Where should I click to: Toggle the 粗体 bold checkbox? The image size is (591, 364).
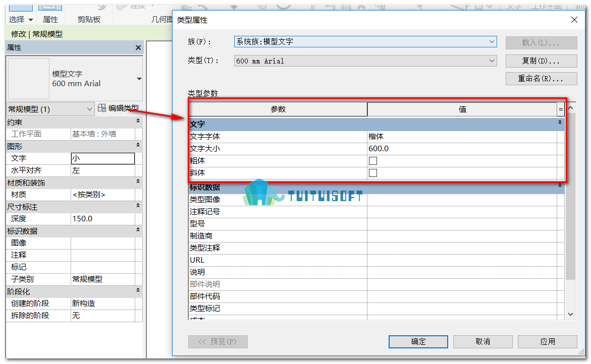[373, 161]
